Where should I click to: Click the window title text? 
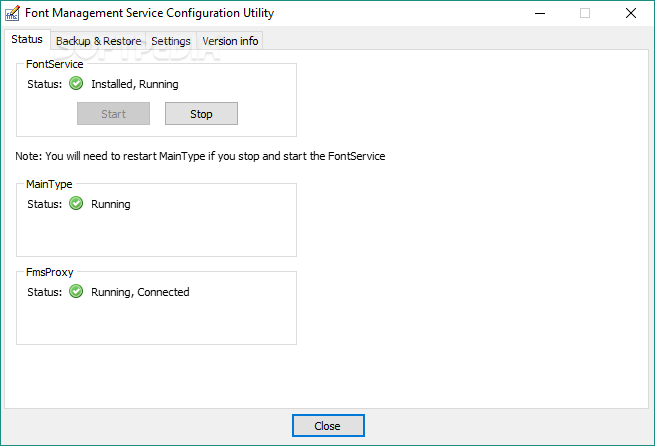[x=150, y=13]
